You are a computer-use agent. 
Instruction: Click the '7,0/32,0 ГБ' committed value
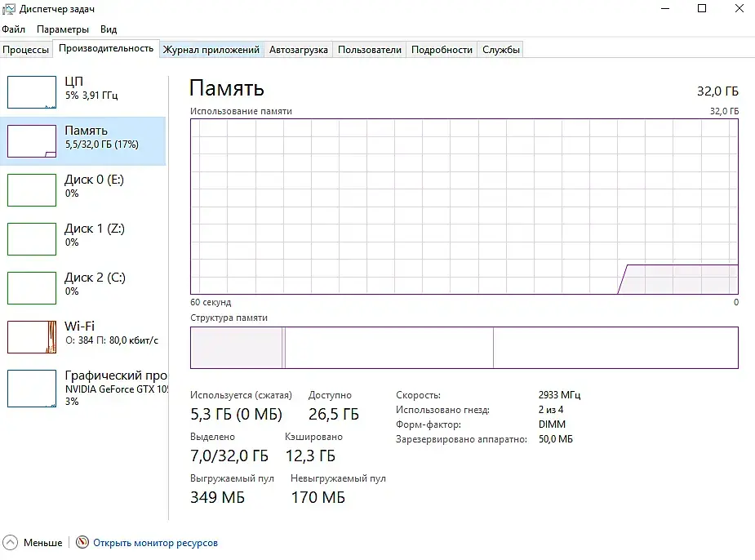pyautogui.click(x=229, y=456)
